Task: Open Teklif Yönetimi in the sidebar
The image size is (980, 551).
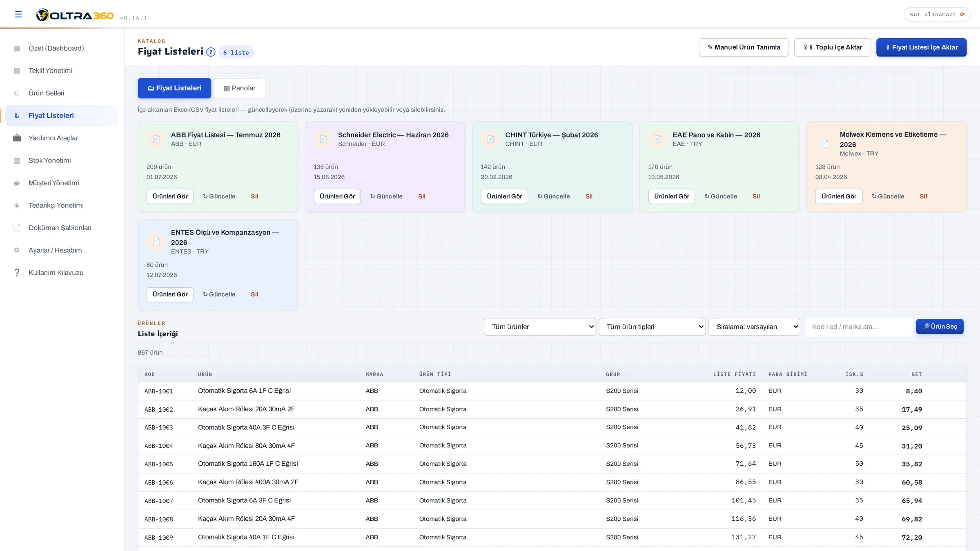Action: (62, 71)
